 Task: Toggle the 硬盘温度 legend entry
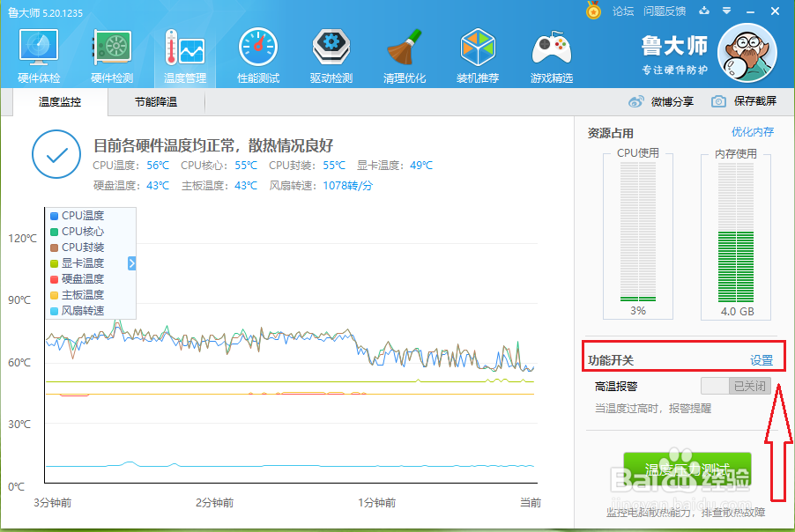[x=77, y=278]
